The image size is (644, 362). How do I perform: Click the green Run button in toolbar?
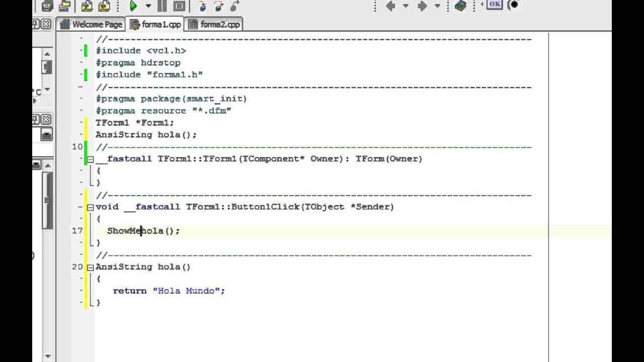(x=133, y=6)
